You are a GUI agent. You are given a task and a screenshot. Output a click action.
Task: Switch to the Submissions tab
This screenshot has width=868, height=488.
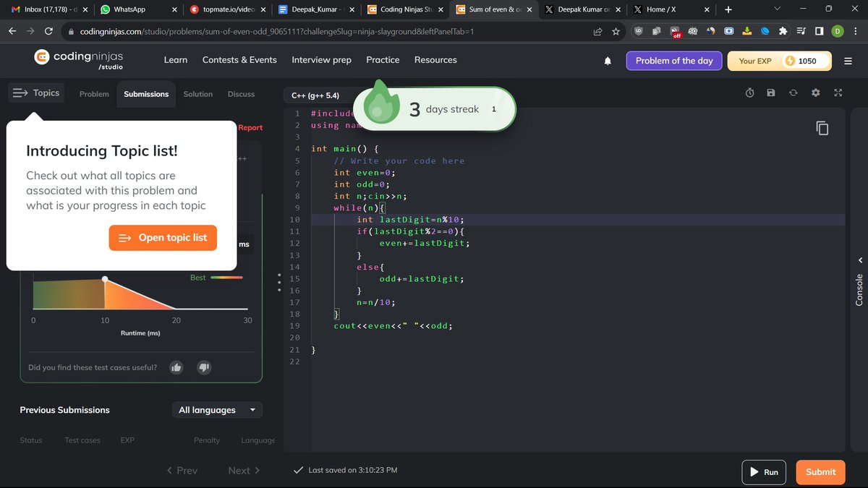146,94
